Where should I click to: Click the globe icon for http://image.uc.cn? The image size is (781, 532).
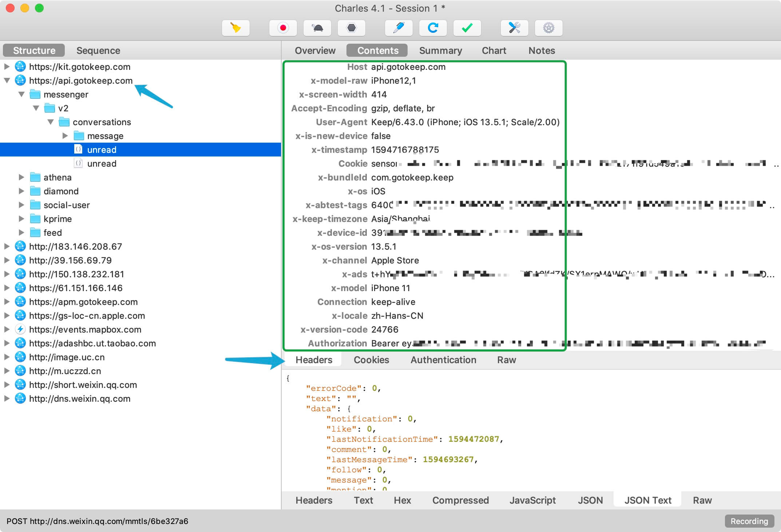click(20, 357)
